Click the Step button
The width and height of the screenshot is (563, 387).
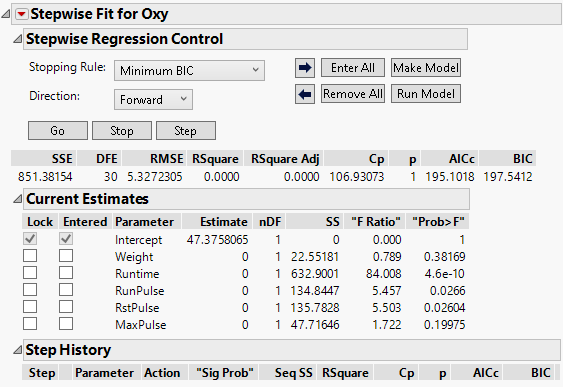point(186,131)
